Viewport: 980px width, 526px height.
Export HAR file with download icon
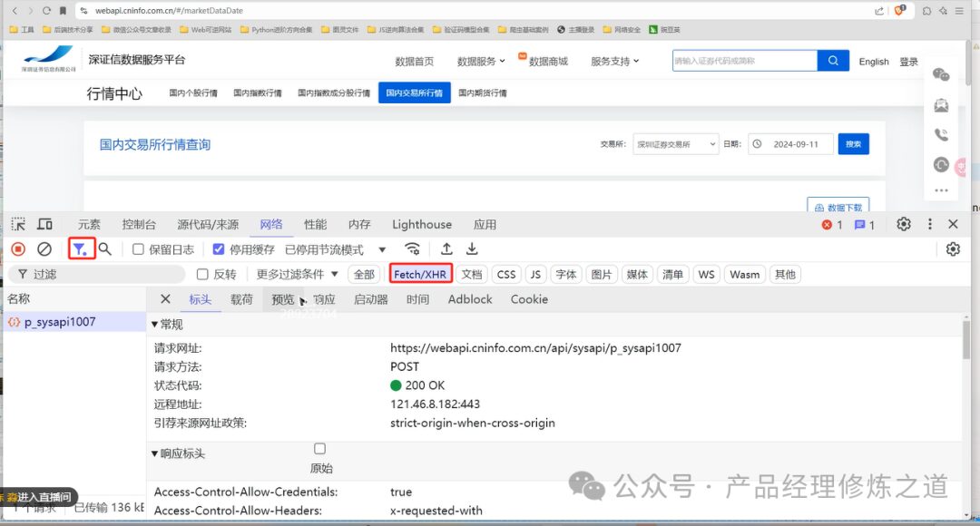pos(472,248)
